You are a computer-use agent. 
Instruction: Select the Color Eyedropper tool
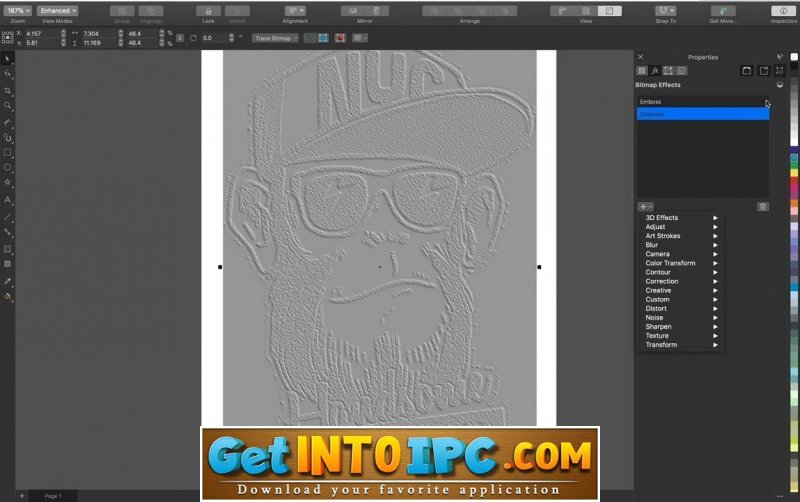pyautogui.click(x=7, y=281)
